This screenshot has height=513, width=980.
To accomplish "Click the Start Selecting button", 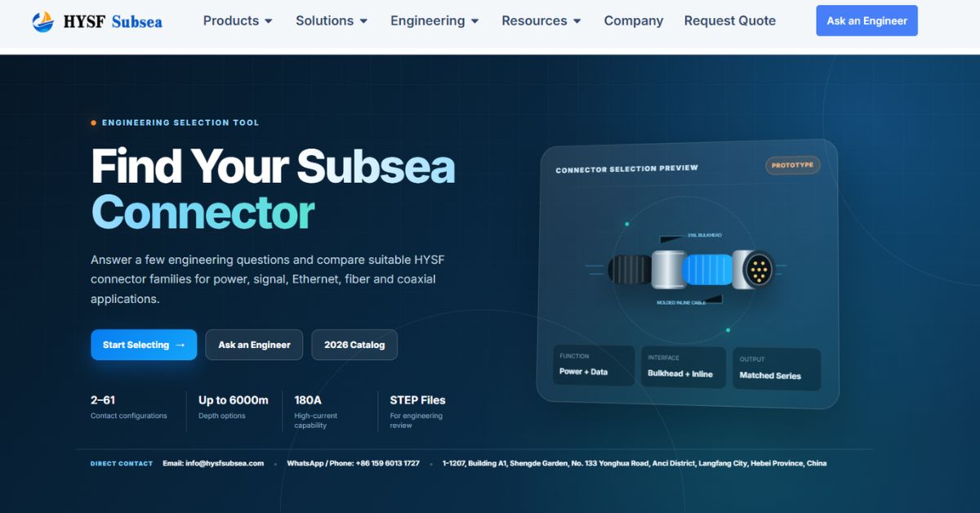I will pos(144,345).
